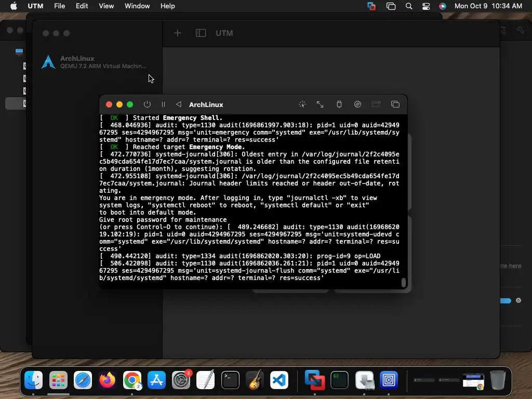Open the downloads drive icon in Dock
532x399 pixels.
(364, 380)
